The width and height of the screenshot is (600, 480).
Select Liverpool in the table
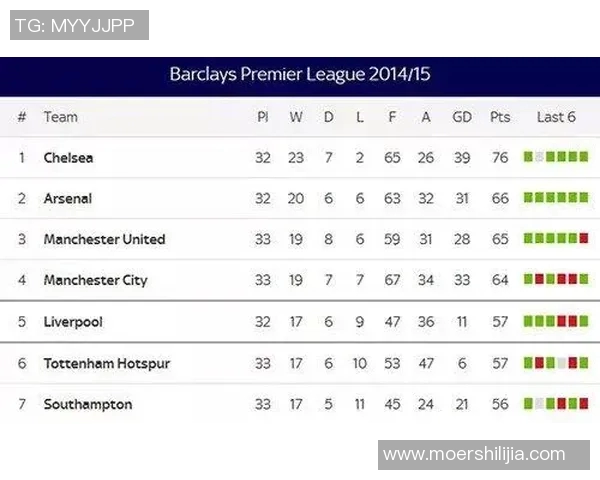(73, 323)
